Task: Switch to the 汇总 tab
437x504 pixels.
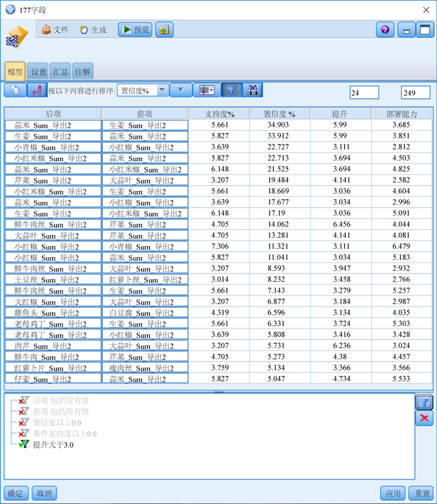Action: coord(61,72)
